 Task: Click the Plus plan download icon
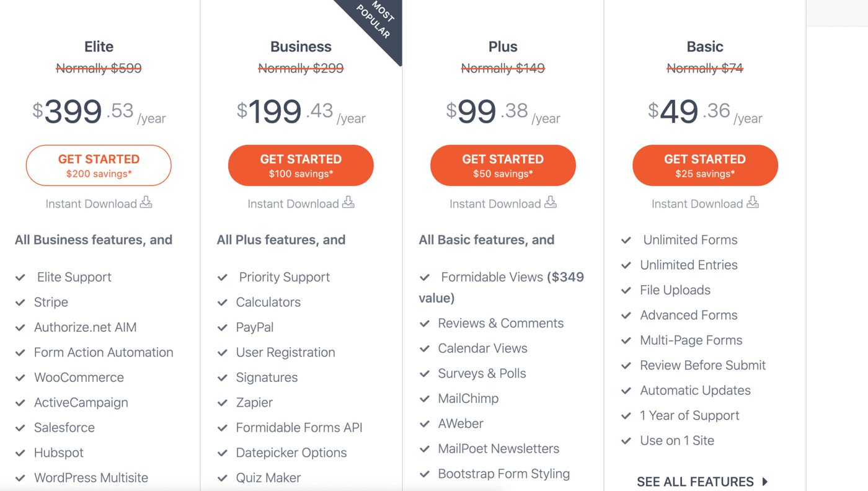(551, 203)
